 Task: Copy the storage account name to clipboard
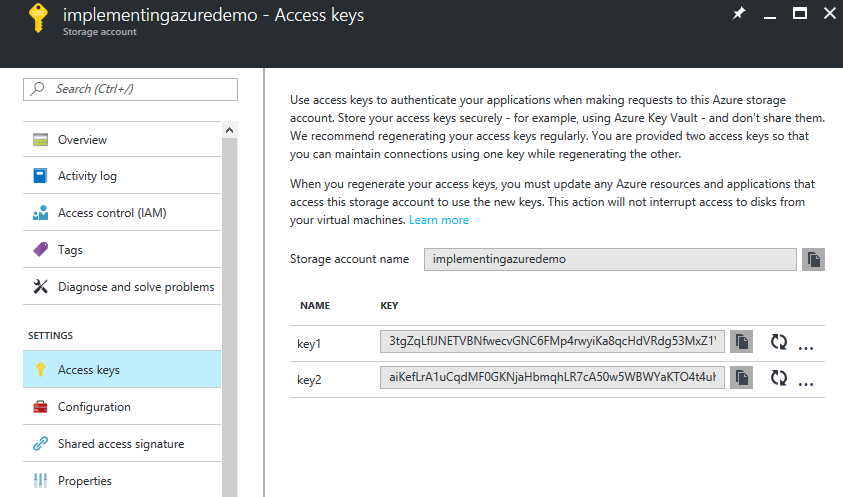coord(814,259)
